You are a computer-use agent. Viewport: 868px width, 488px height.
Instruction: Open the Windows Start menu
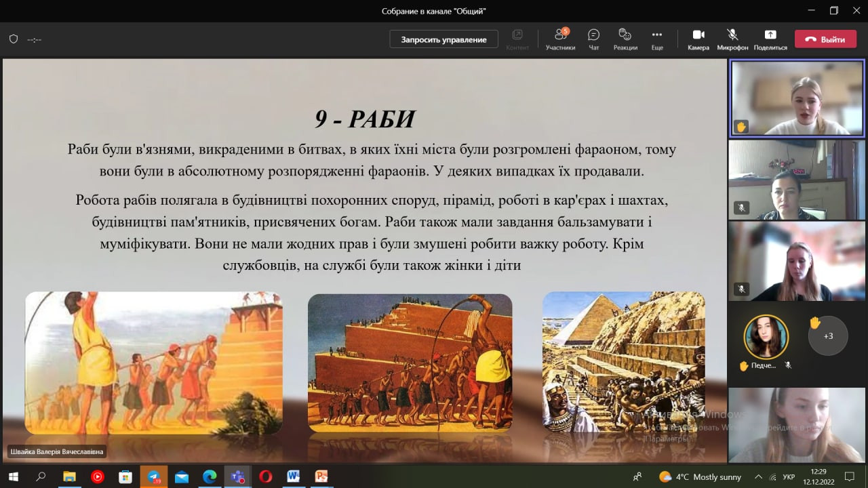click(13, 476)
